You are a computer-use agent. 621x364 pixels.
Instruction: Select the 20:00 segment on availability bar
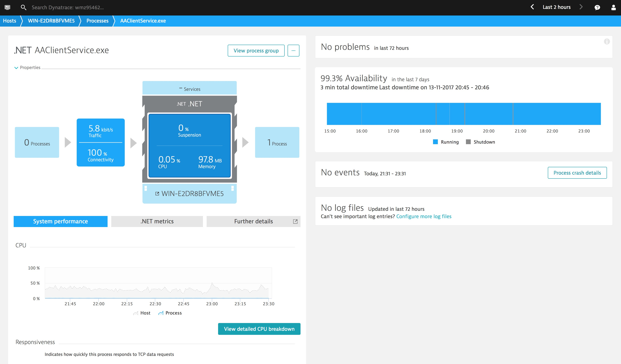[x=489, y=114]
